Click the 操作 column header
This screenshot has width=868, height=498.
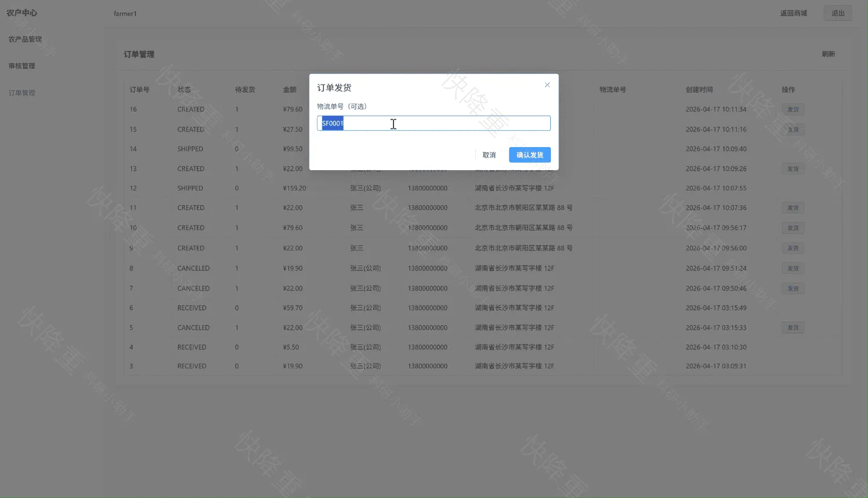[788, 90]
